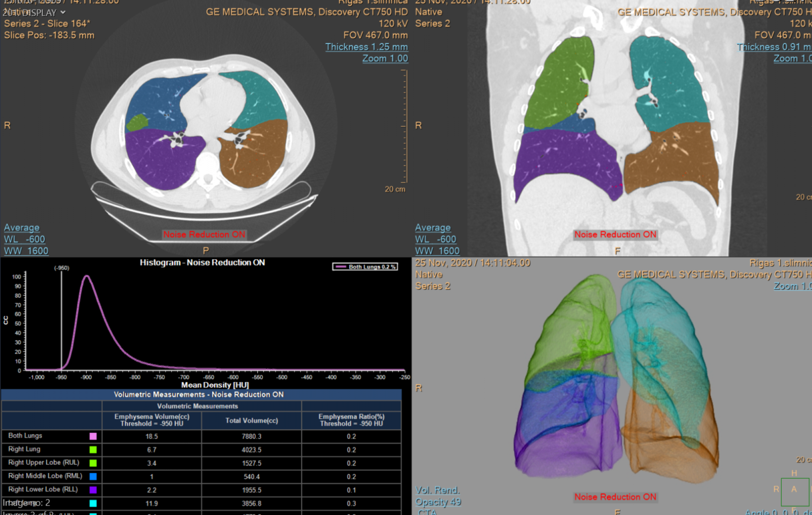Screen dimensions: 812x515
Task: Click Thickness 1.25 mm link in axial view
Action: tap(366, 47)
